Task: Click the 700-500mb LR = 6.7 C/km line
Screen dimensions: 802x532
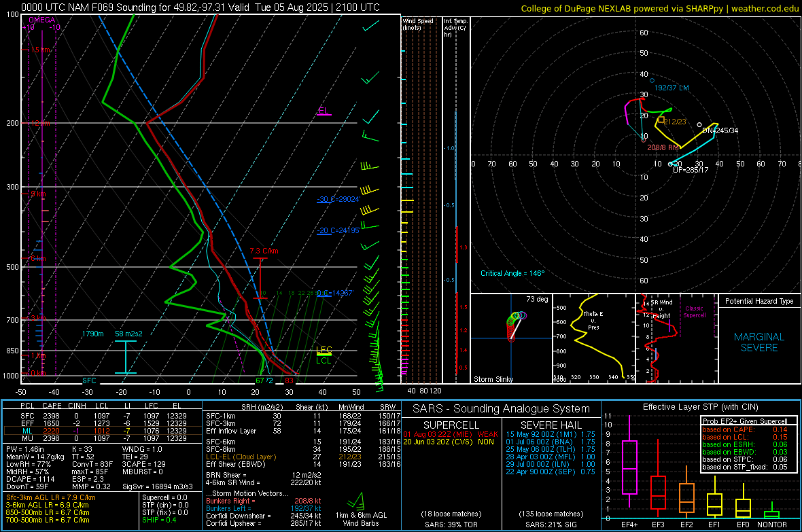Action: pos(48,520)
